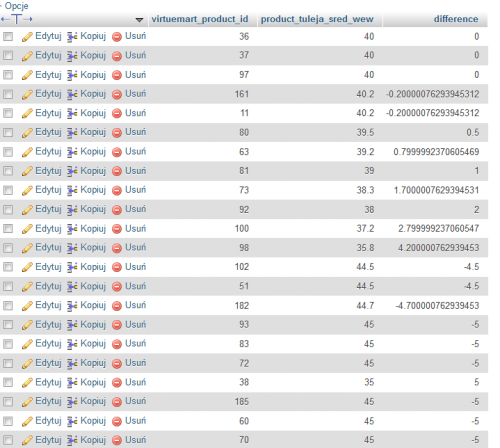Sort by virtuemart_product_id column header
The image size is (500, 448).
pos(200,19)
